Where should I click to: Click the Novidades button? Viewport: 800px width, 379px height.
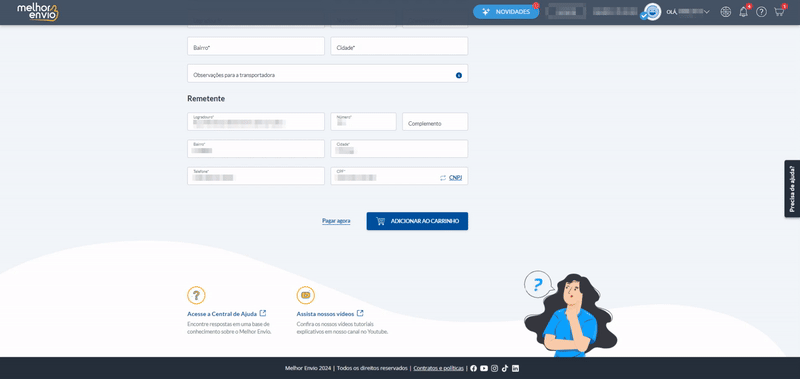506,12
